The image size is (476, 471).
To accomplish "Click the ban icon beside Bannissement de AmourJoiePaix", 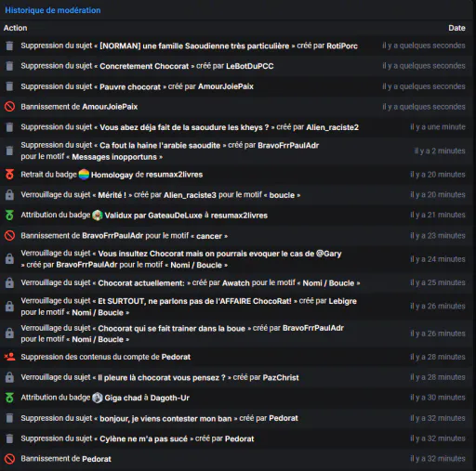I will (9, 107).
